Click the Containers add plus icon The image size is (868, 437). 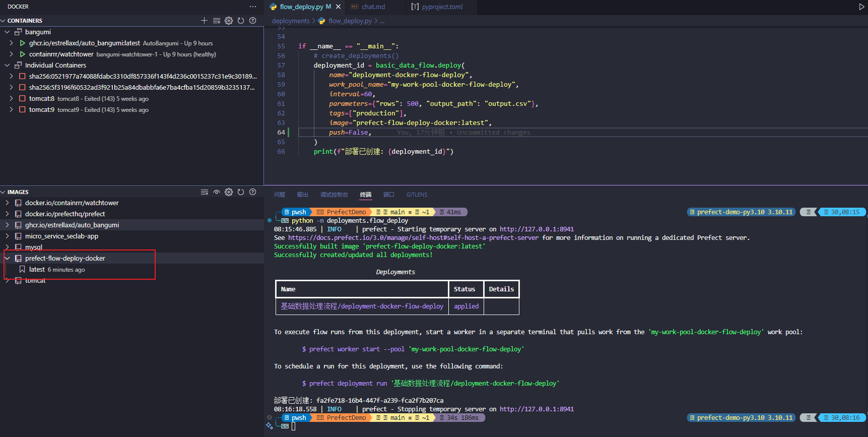[x=204, y=21]
